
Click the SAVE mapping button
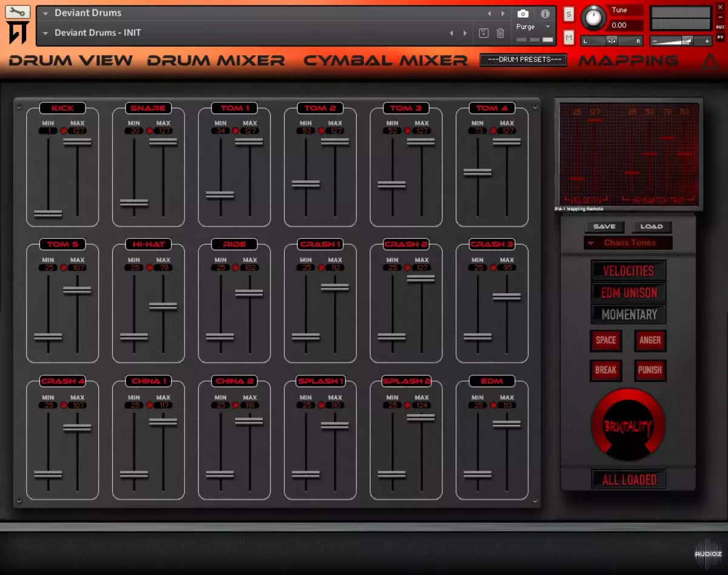coord(604,226)
